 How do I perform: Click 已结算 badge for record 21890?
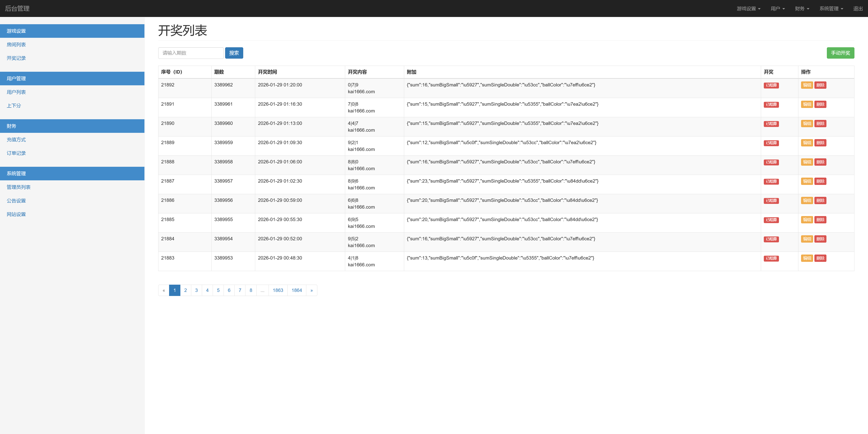point(771,124)
